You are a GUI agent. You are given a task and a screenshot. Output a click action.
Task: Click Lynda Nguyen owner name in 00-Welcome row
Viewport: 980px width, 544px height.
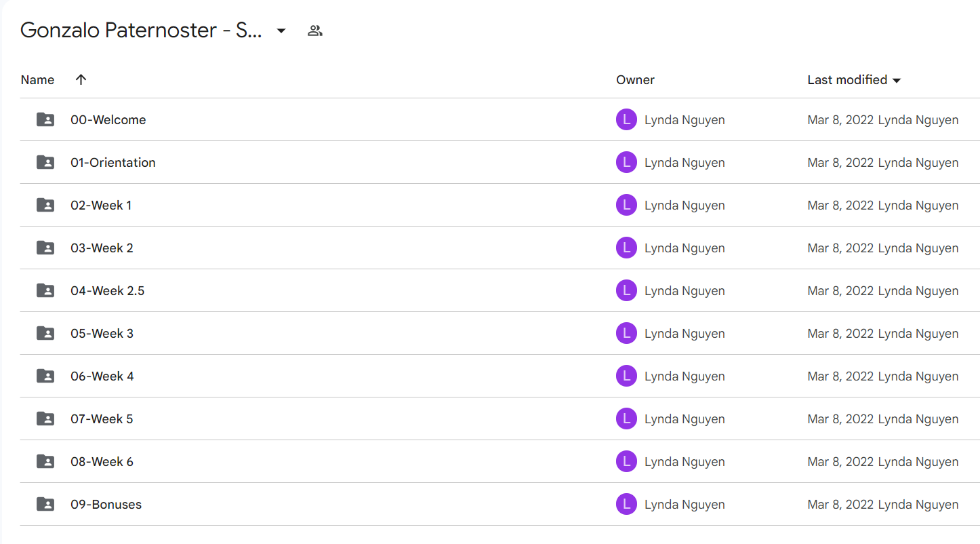[685, 120]
